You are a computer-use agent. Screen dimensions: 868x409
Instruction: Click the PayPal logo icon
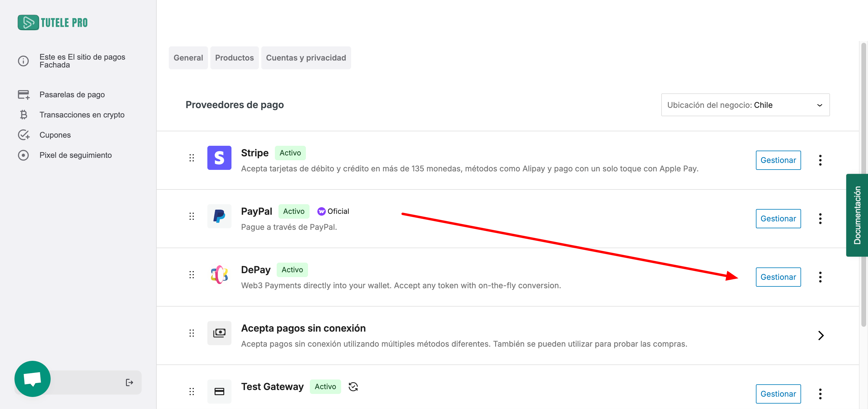(219, 216)
